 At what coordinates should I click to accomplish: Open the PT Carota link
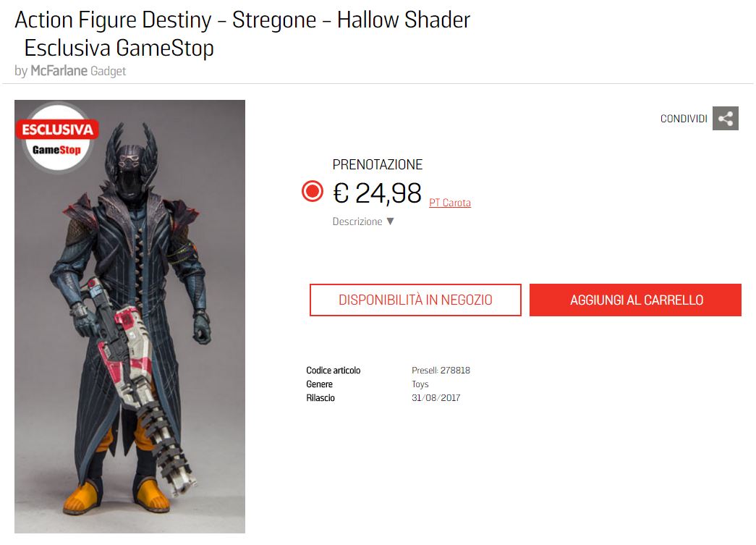tap(450, 203)
